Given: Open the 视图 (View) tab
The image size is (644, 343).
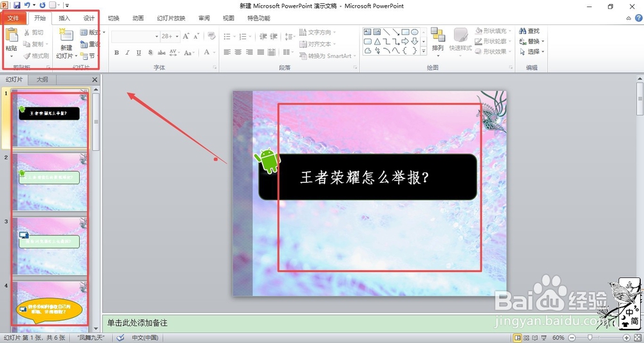Looking at the screenshot, I should point(229,18).
